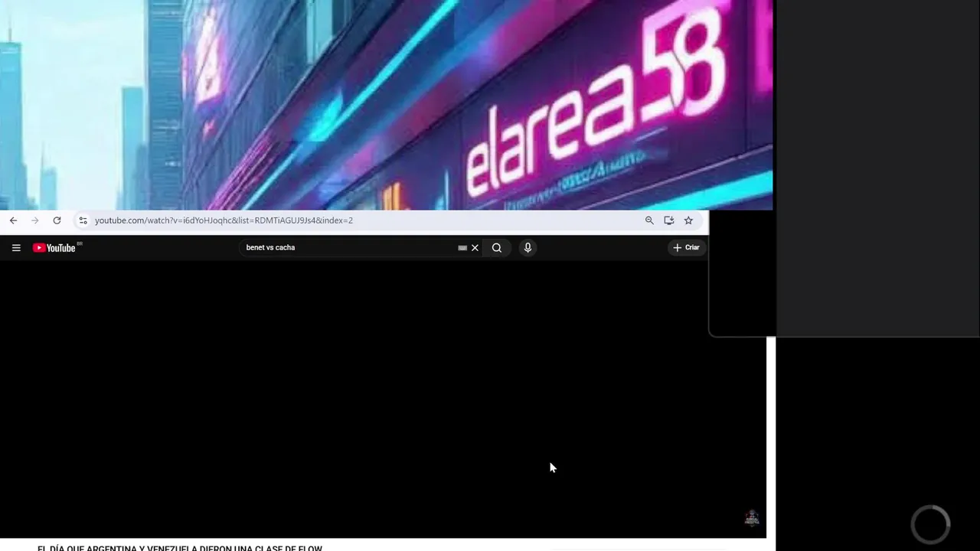Click the channel watermark in the video corner
Viewport: 980px width, 551px height.
[x=752, y=518]
